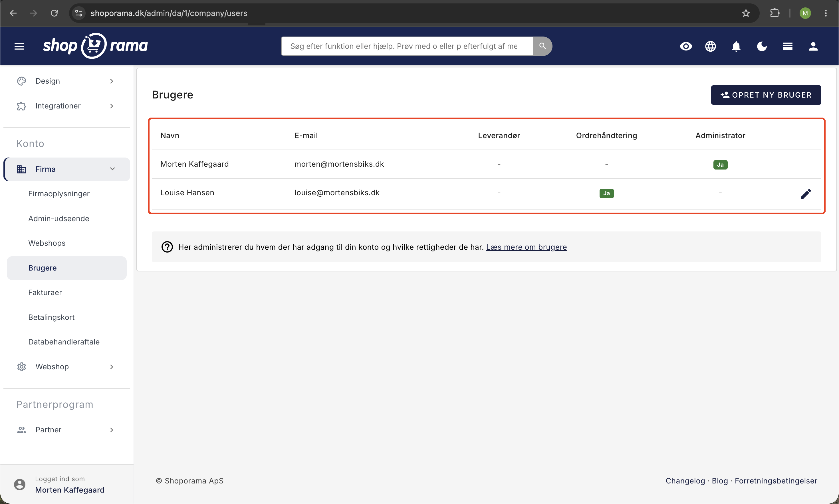Viewport: 839px width, 504px height.
Task: Bookmark this page with star
Action: (746, 13)
